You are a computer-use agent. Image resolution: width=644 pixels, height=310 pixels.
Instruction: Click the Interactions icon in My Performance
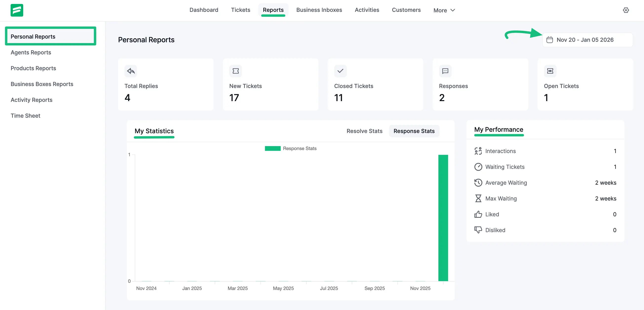pos(478,151)
